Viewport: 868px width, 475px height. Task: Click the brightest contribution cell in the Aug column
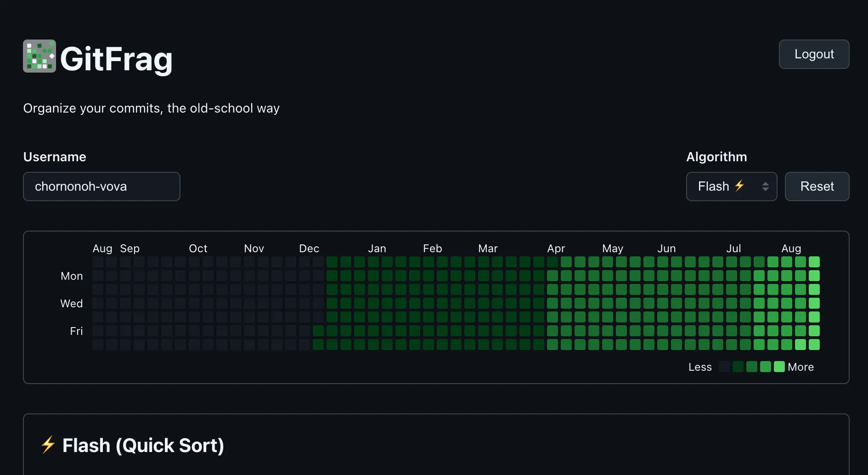[814, 261]
